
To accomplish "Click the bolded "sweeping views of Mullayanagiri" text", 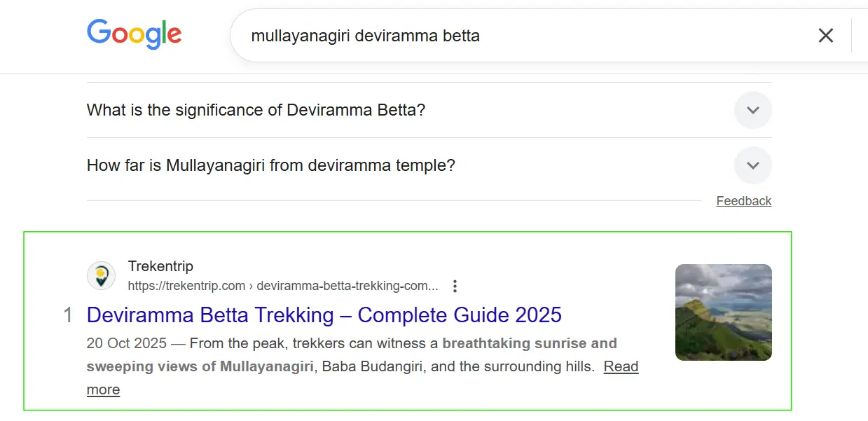I will [200, 366].
